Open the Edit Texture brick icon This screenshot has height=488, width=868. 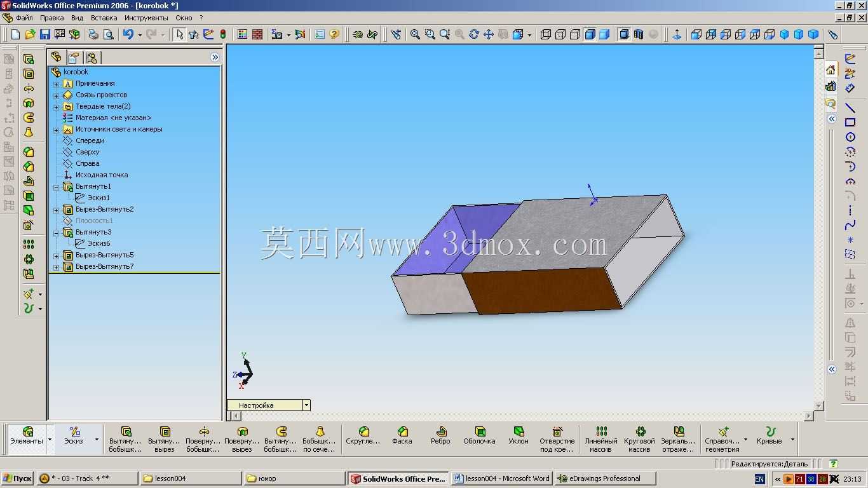pos(257,34)
